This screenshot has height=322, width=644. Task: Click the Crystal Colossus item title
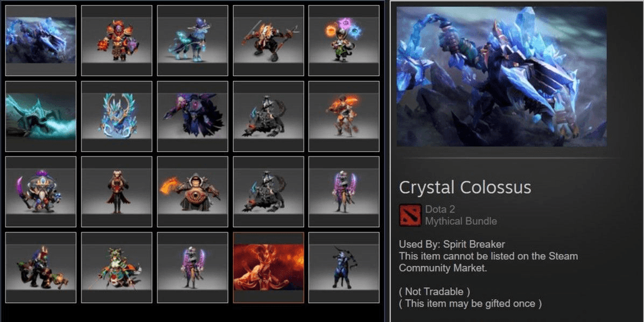tap(465, 187)
